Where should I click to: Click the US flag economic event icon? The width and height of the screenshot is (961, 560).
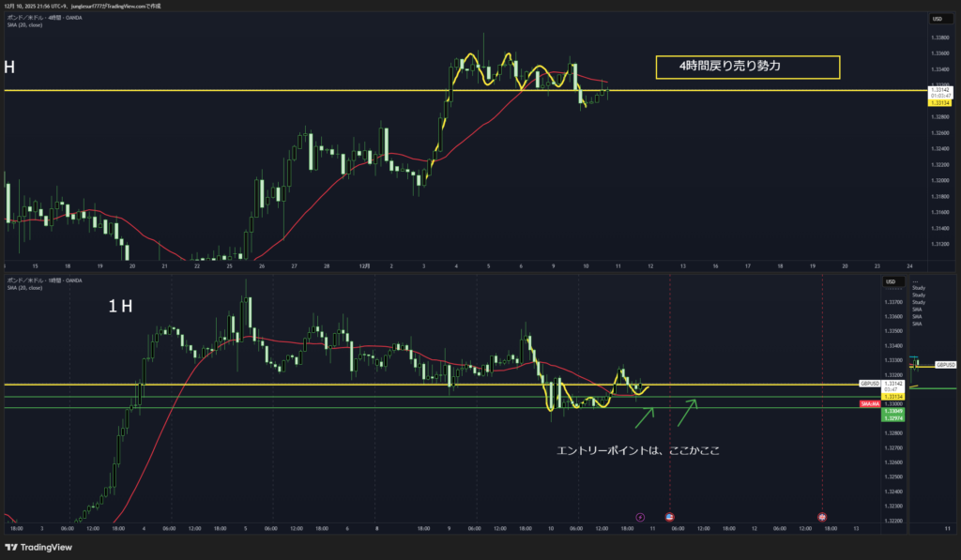(x=670, y=517)
